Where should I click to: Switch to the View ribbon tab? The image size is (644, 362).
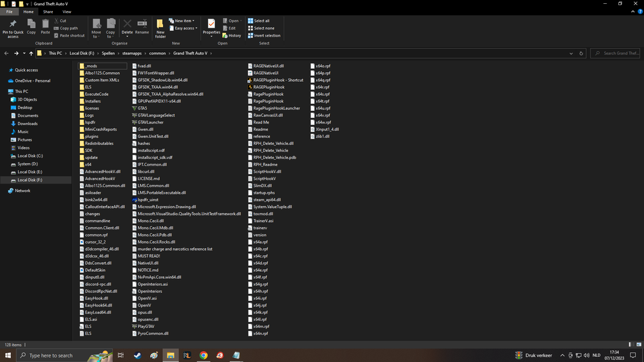tap(66, 12)
